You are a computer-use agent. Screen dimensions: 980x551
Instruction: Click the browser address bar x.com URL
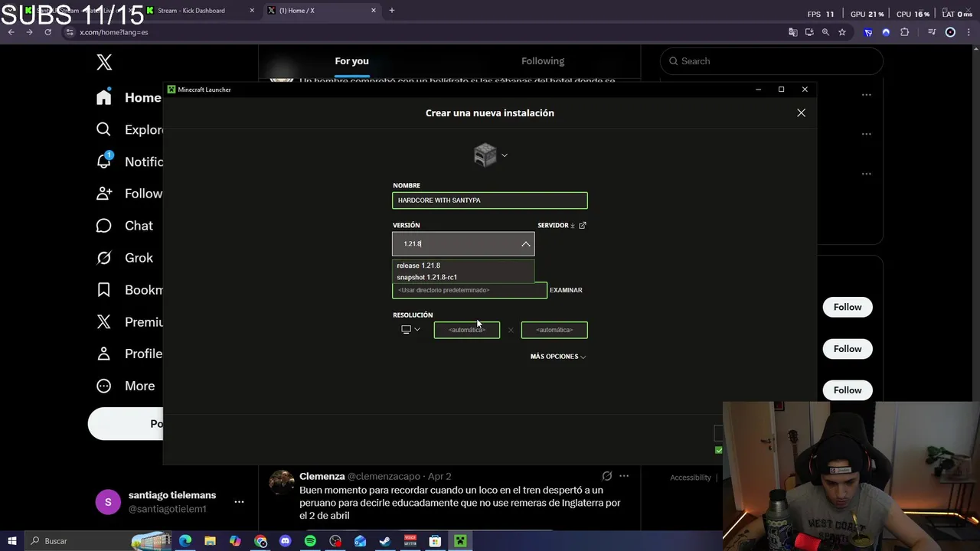(x=114, y=32)
